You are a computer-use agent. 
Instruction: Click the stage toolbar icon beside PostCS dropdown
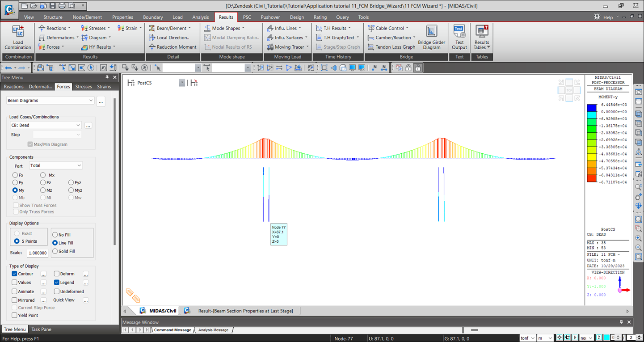click(x=194, y=83)
